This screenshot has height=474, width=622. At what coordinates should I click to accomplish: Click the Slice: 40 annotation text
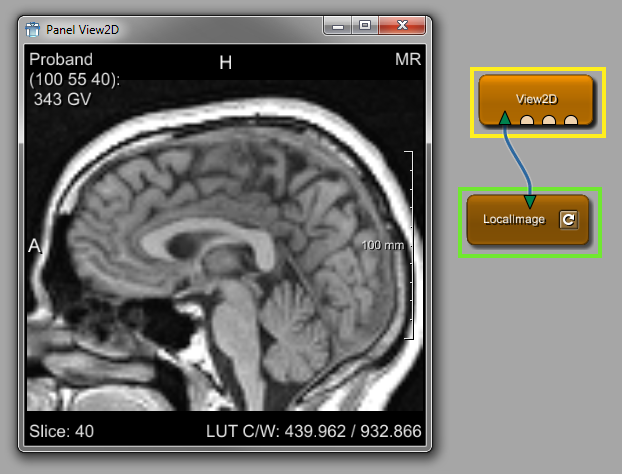point(62,431)
